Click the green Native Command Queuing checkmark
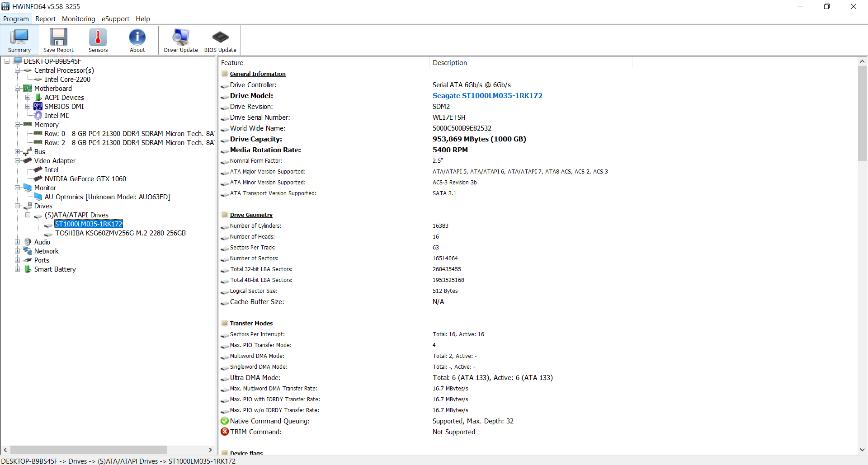The image size is (868, 465). 225,421
